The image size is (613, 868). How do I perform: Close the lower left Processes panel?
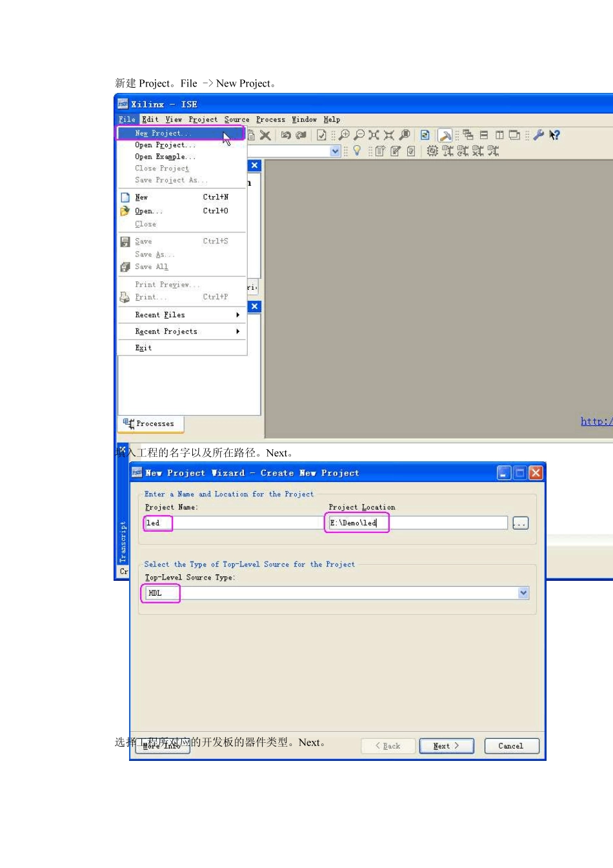point(254,307)
